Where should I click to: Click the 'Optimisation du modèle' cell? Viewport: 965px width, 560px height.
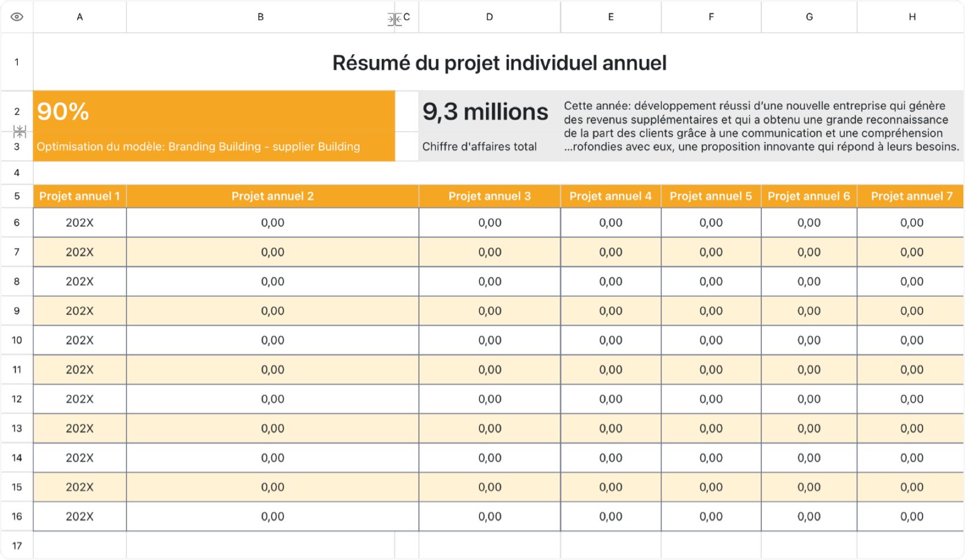[214, 146]
